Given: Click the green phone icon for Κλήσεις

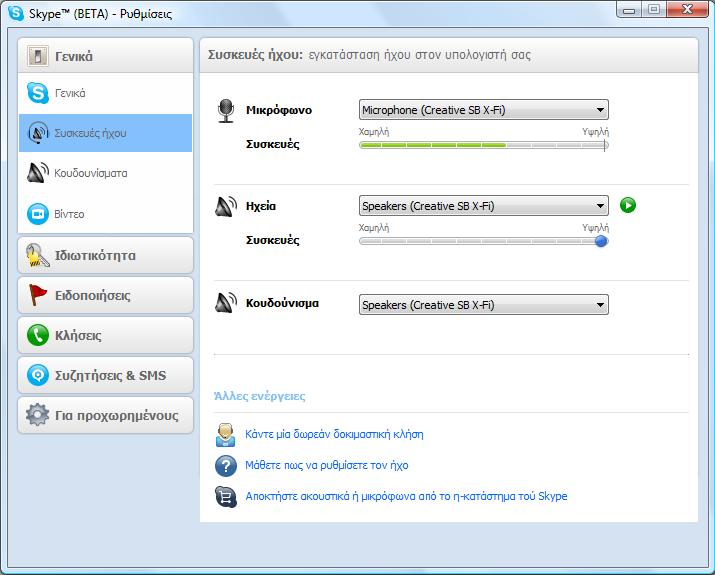Looking at the screenshot, I should click(37, 335).
